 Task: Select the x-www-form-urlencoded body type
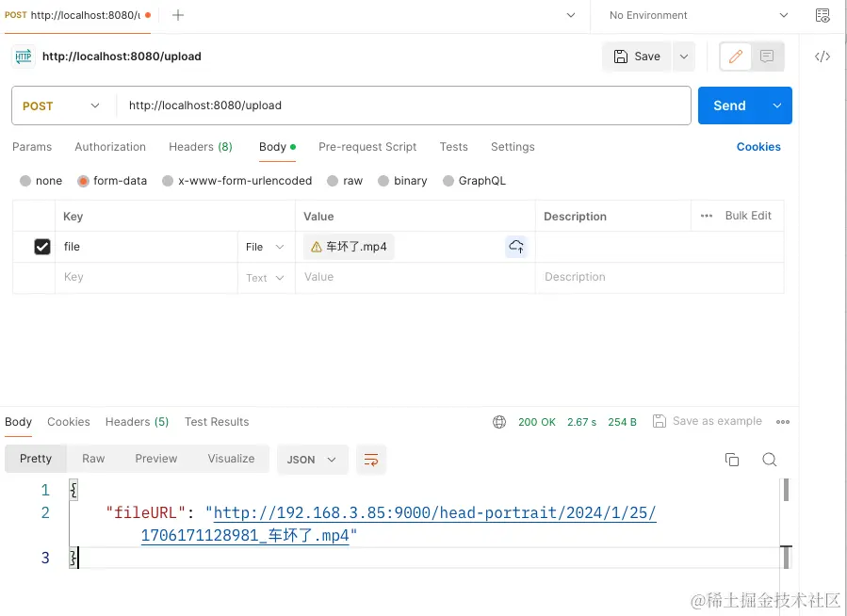tap(168, 181)
